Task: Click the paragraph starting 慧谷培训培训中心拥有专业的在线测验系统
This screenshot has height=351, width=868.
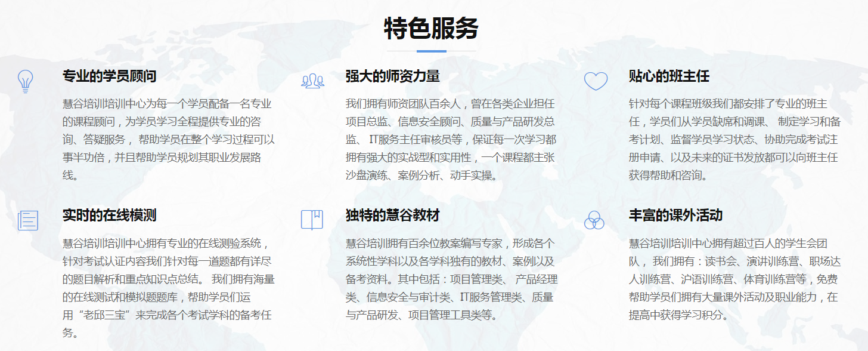Action: coord(169,288)
